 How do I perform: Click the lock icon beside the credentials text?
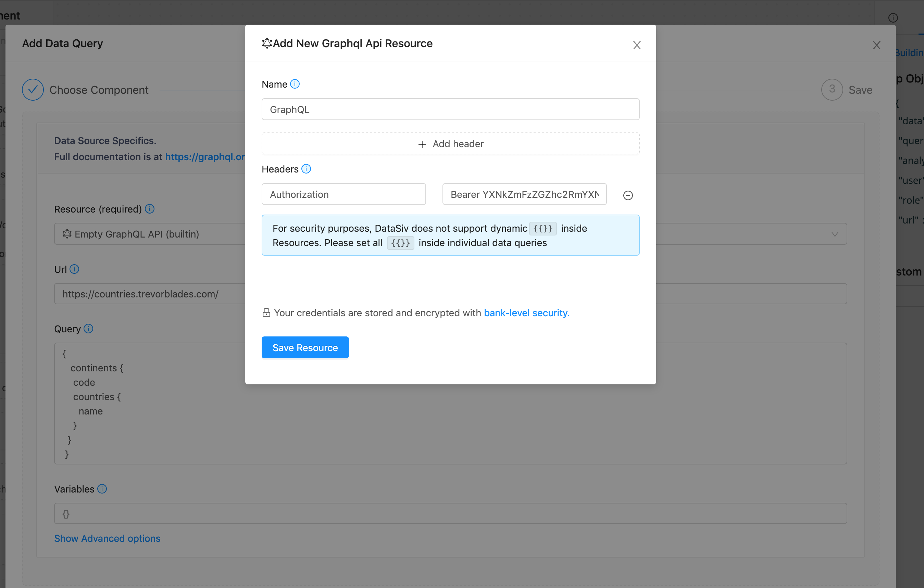click(266, 312)
